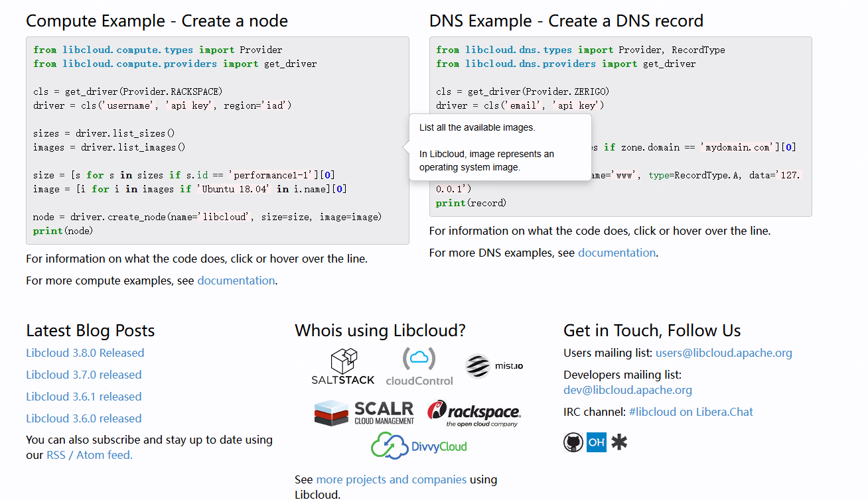Open the Libcloud 3.6.1 released post
The image size is (868, 500).
[84, 397]
